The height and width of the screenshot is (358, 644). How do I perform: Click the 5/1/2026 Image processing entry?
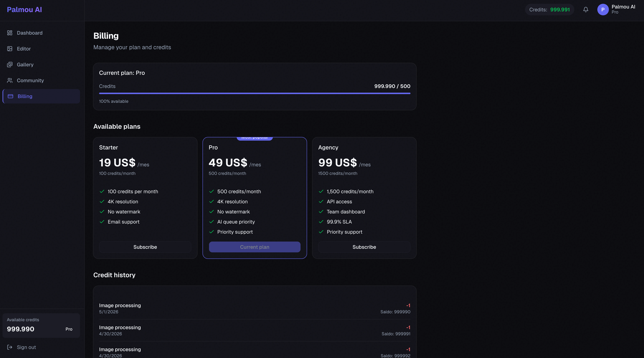pos(254,308)
